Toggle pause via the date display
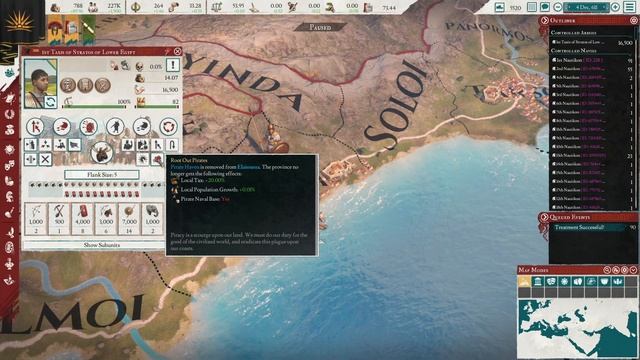 pos(587,7)
